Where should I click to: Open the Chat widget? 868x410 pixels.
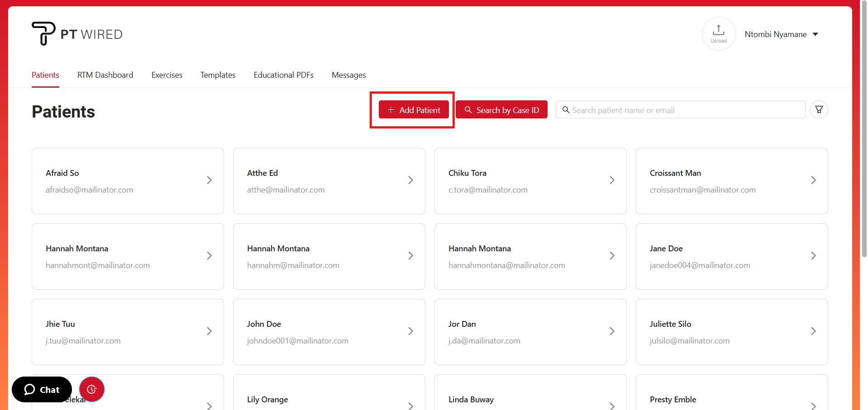pos(42,390)
